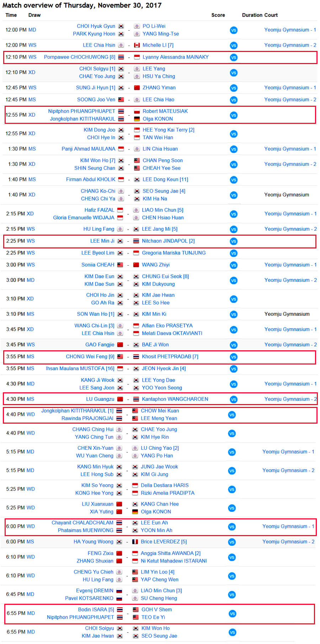Open Khosit PHETPRADAB [7] profile
The image size is (320, 644).
point(170,356)
